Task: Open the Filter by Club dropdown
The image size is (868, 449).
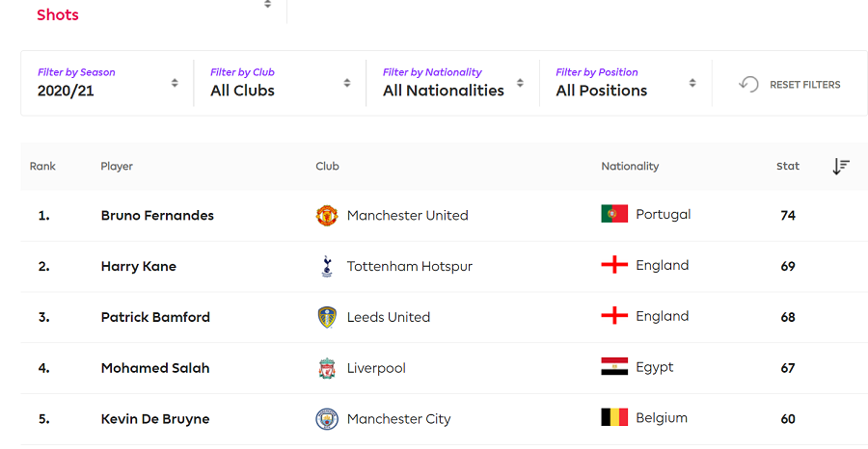Action: [x=280, y=83]
